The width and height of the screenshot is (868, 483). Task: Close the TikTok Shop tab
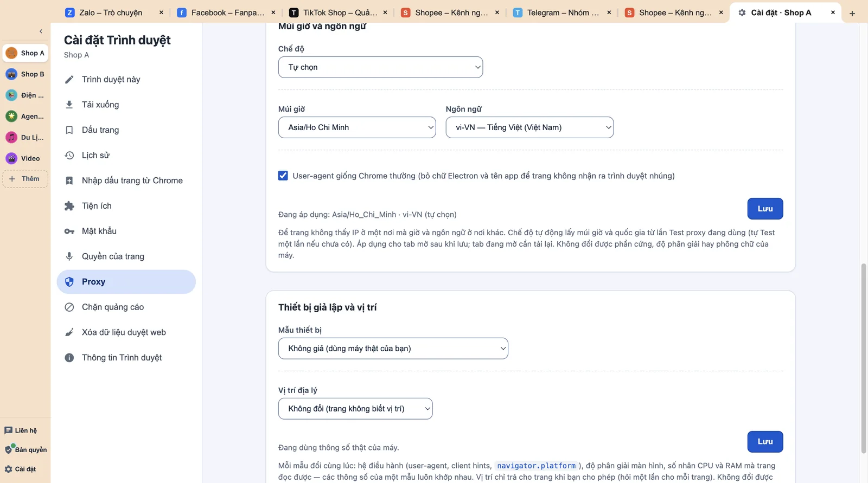(385, 12)
